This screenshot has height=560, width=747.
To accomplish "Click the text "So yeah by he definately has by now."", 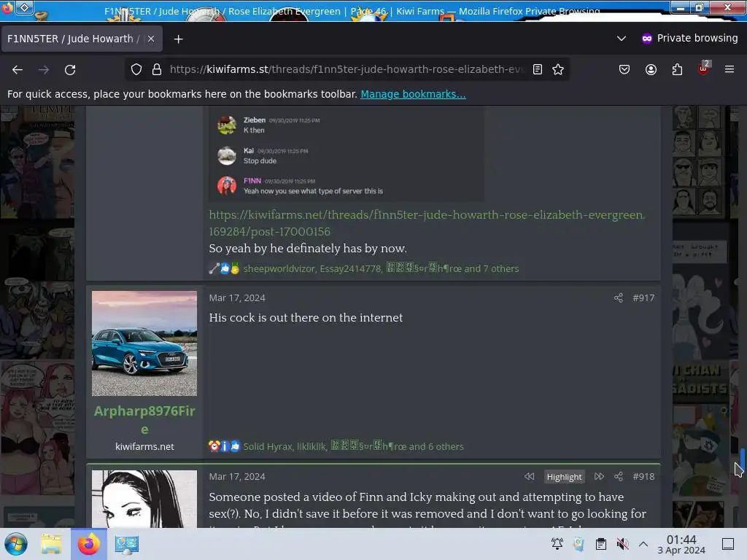I will coord(308,249).
